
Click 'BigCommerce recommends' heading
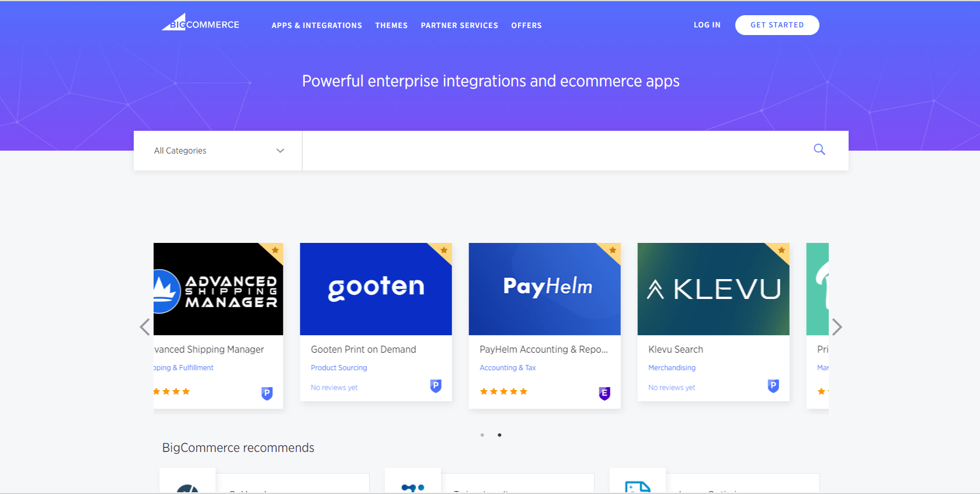238,448
